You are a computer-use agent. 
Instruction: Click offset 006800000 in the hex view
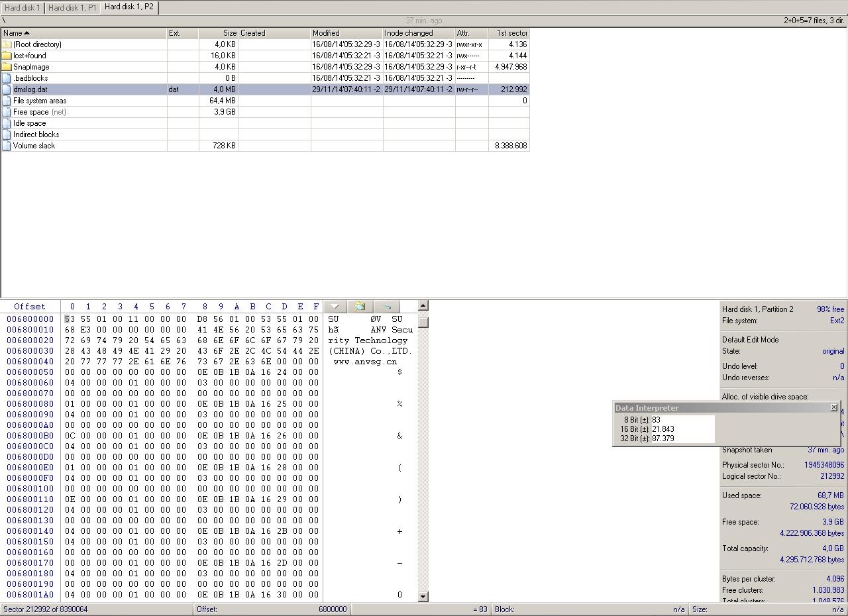(x=30, y=319)
